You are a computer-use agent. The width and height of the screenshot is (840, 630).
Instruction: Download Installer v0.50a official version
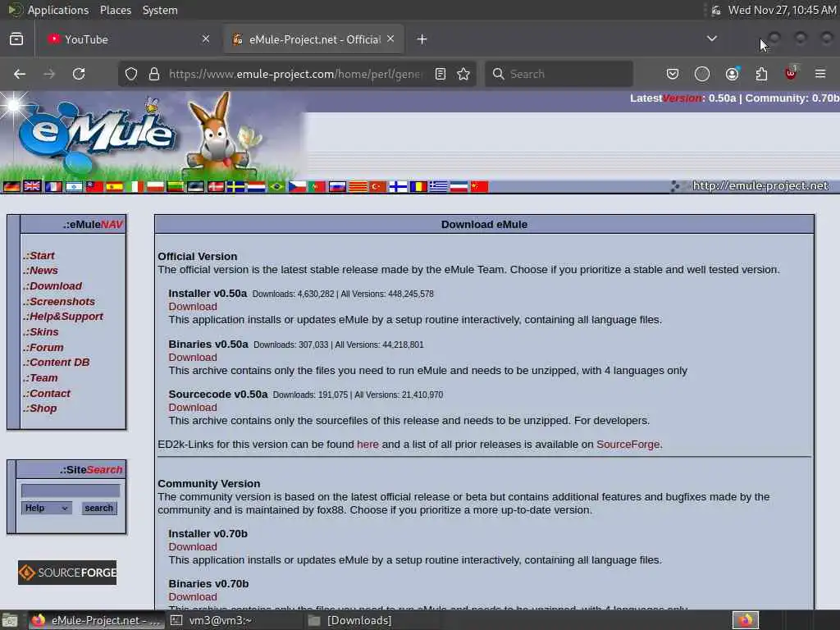193,307
